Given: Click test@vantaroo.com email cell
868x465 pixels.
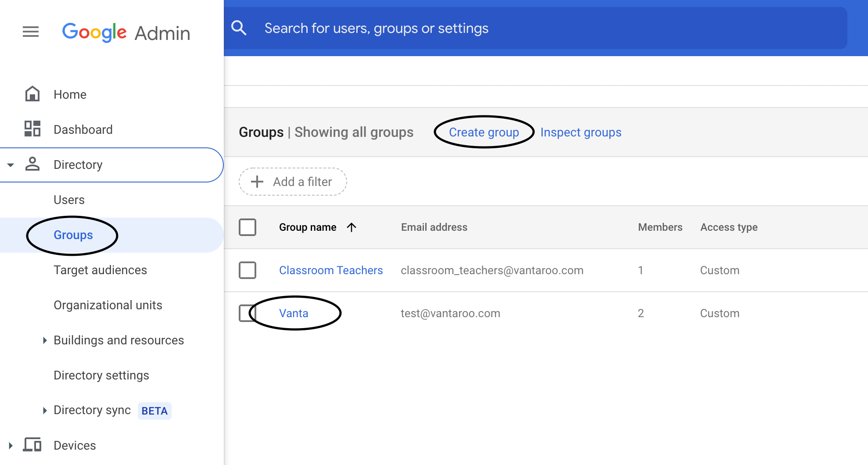Looking at the screenshot, I should pos(450,313).
